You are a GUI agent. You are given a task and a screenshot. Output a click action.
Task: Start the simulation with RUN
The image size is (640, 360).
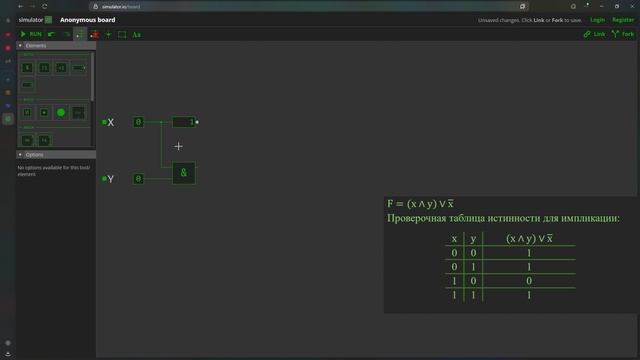[31, 34]
